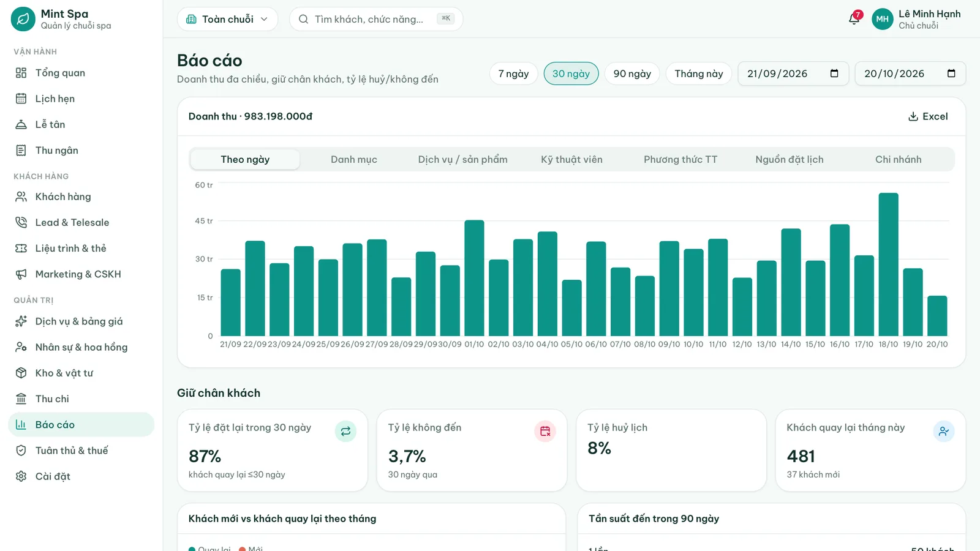The image size is (980, 551).
Task: Switch to the Danh mục tab
Action: (x=354, y=159)
